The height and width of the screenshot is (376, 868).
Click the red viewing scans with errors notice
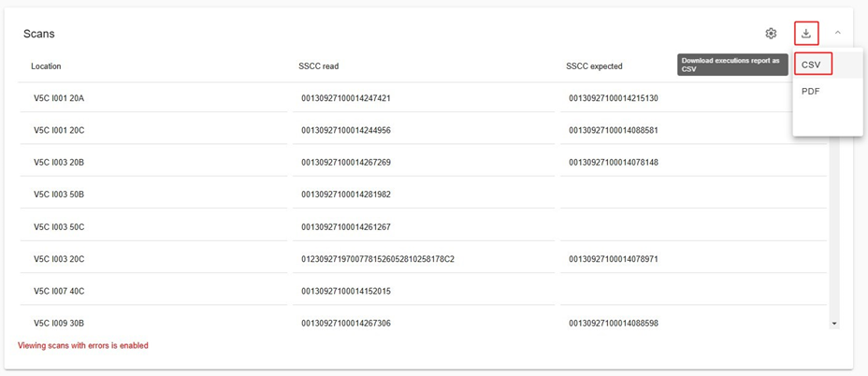tap(83, 345)
